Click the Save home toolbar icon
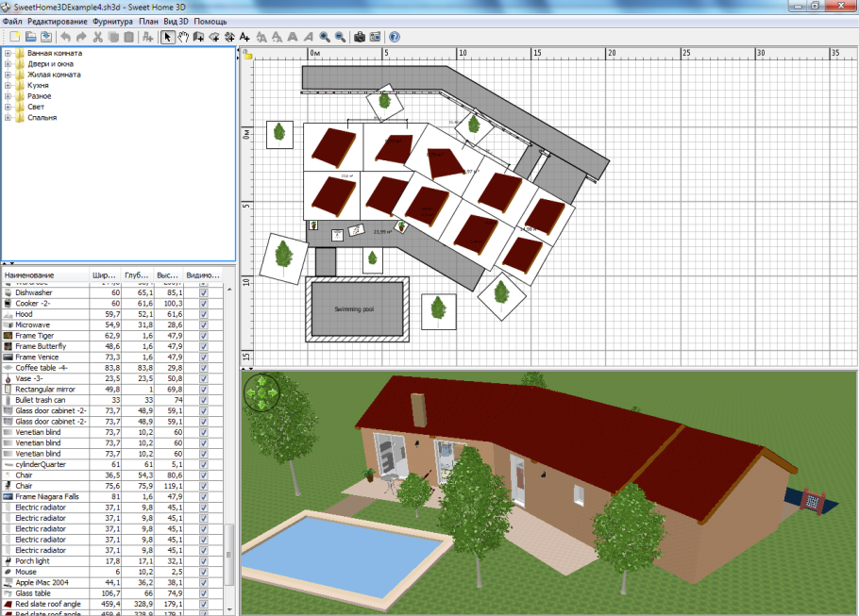The height and width of the screenshot is (616, 859). point(45,37)
